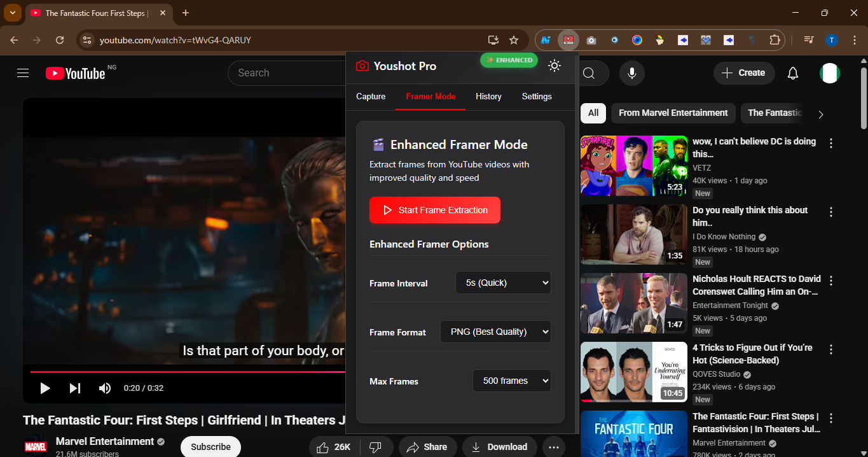
Task: Open the tab search dropdown arrow
Action: [x=13, y=13]
